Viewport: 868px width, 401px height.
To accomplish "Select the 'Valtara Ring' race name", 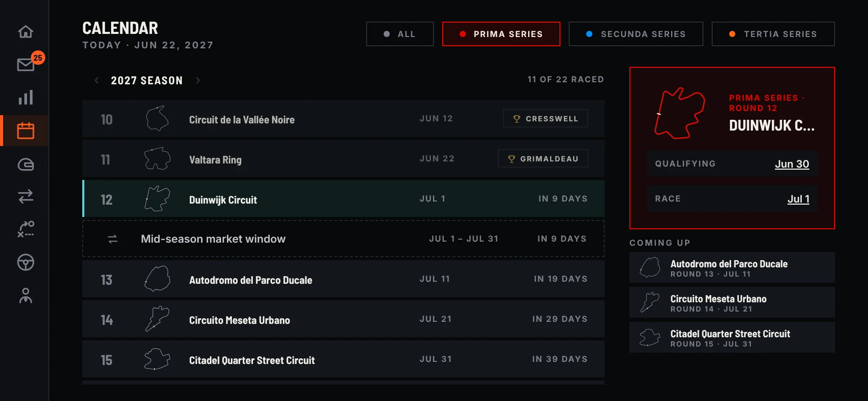I will (215, 160).
